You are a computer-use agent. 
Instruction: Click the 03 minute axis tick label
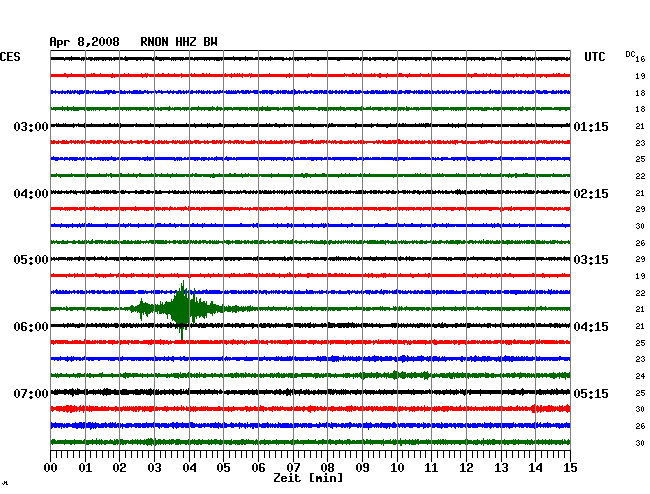[x=154, y=467]
